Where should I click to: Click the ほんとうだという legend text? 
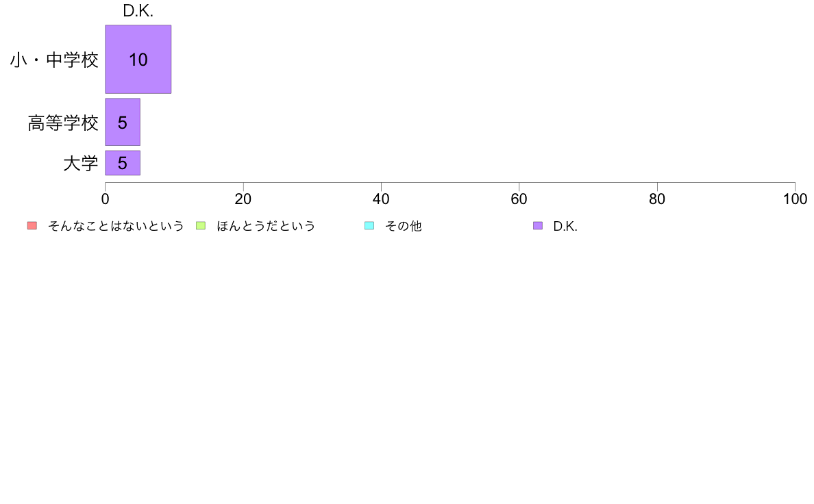coord(266,226)
